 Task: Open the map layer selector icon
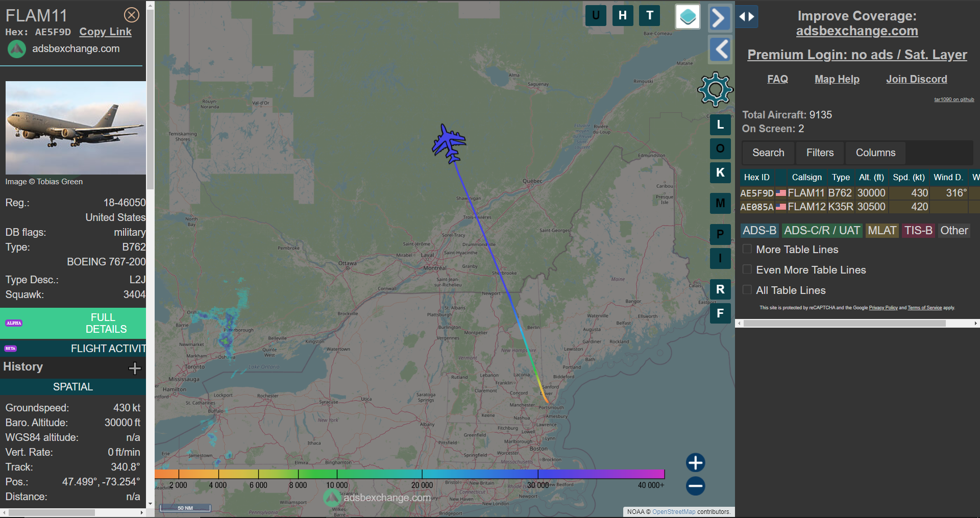(688, 17)
